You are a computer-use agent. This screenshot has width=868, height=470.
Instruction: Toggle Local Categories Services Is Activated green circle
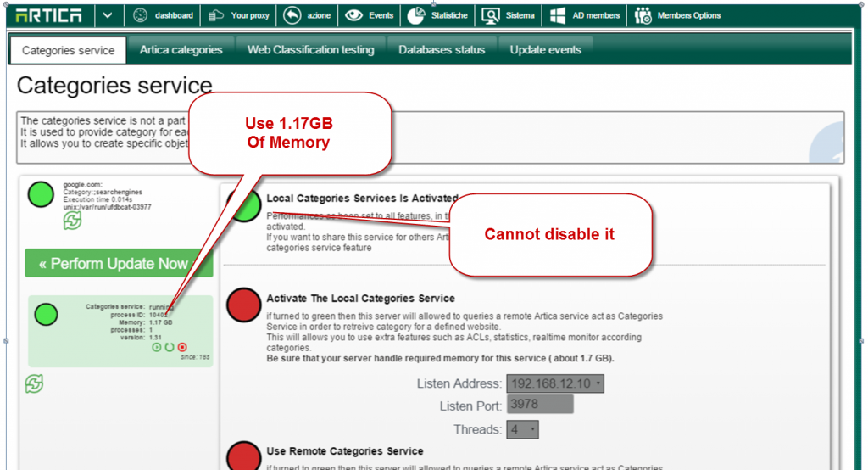pyautogui.click(x=244, y=204)
